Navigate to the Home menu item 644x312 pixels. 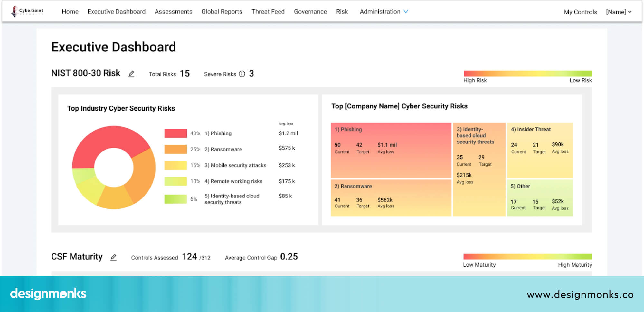70,11
